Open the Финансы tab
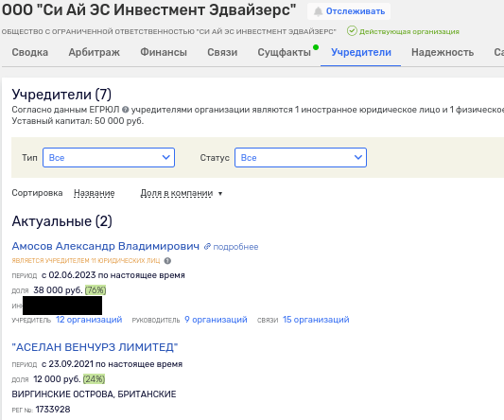The image size is (504, 420). [x=164, y=52]
